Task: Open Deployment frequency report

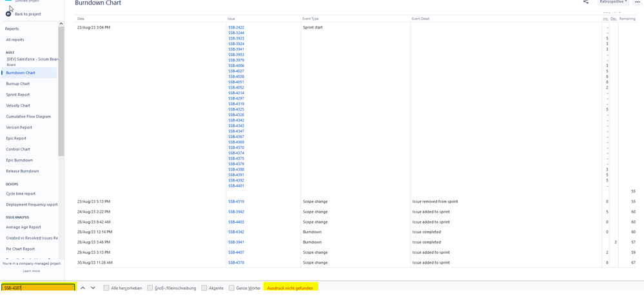Action: [x=32, y=205]
